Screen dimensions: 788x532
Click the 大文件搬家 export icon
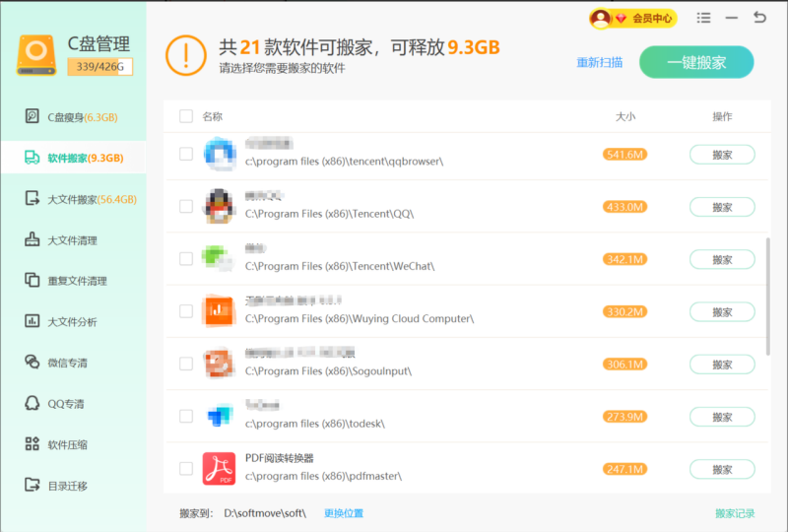(33, 198)
